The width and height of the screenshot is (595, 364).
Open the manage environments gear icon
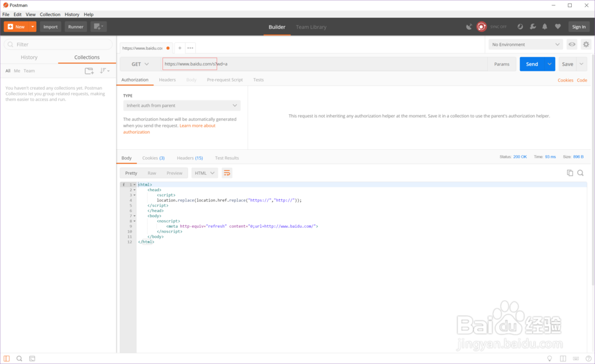pyautogui.click(x=586, y=45)
